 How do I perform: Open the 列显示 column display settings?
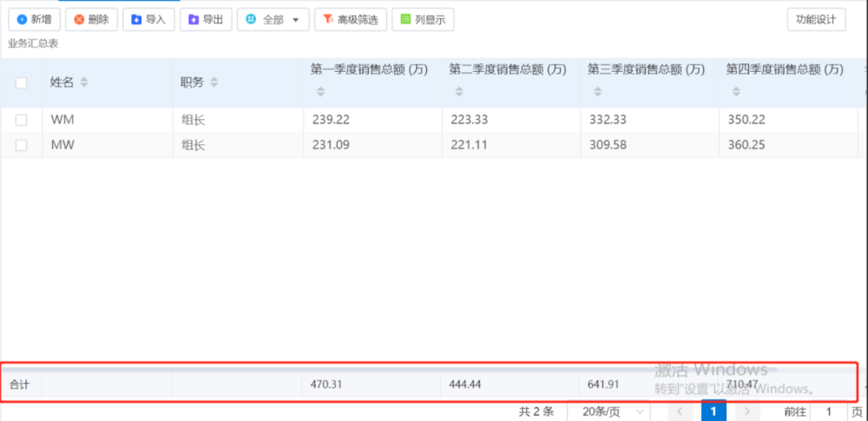423,19
